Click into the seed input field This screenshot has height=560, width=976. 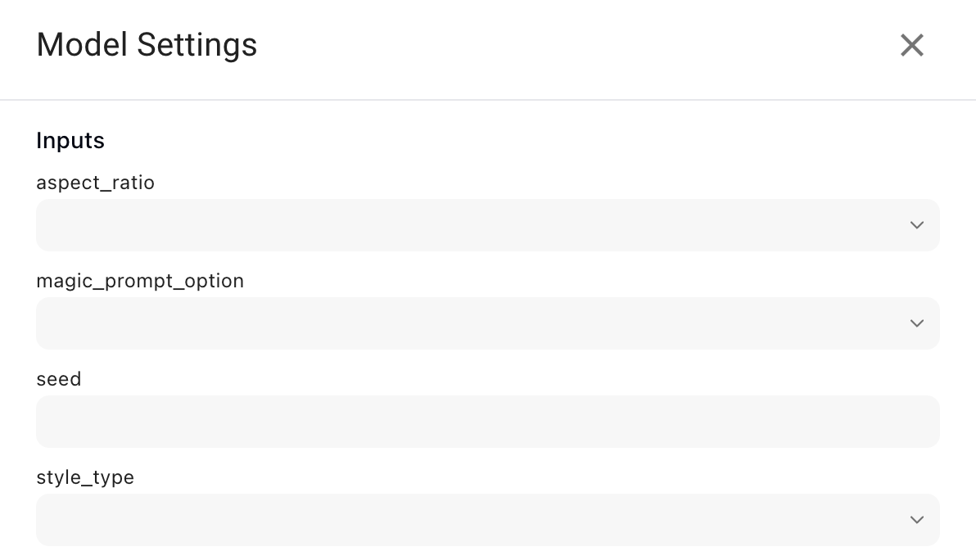(x=487, y=422)
